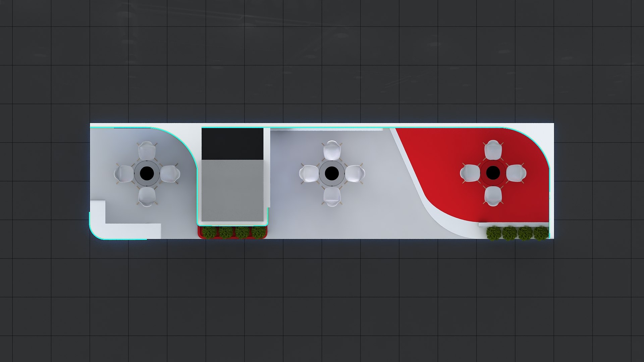This screenshot has height=362, width=644.
Task: Select the right chair on the red carpet
Action: [516, 173]
